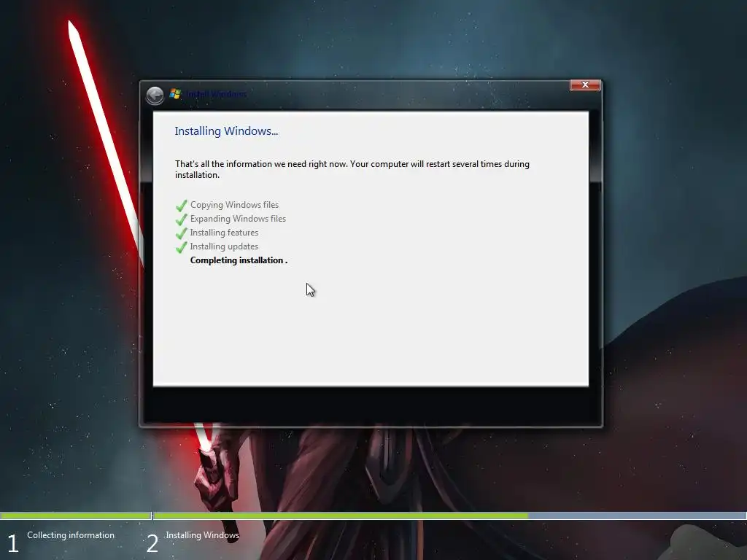Click the 'Collecting information' stage label
This screenshot has height=560, width=747.
pyautogui.click(x=71, y=535)
